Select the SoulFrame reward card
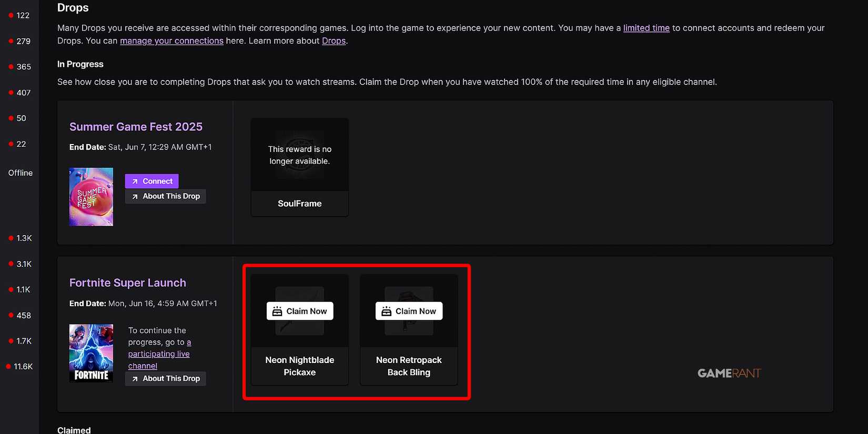Image resolution: width=868 pixels, height=434 pixels. (299, 167)
